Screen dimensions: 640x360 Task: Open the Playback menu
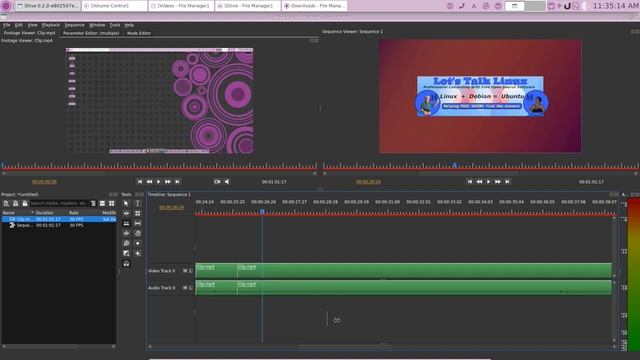click(x=51, y=25)
